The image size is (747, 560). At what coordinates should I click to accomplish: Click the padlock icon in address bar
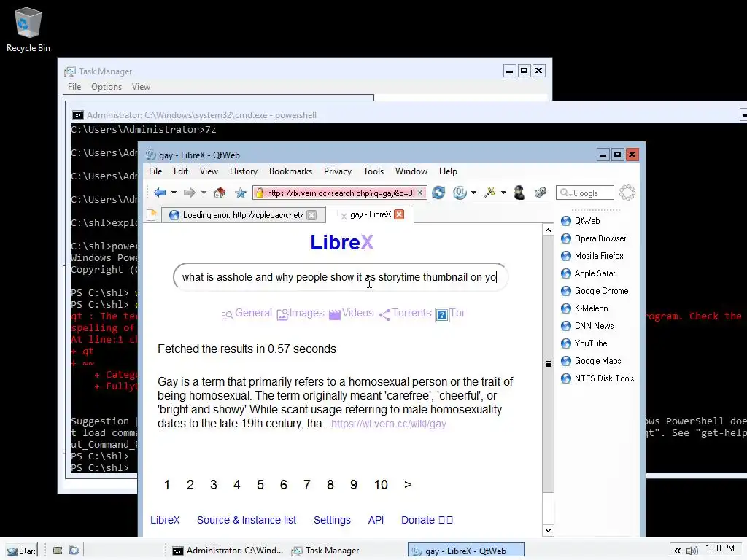coord(260,192)
